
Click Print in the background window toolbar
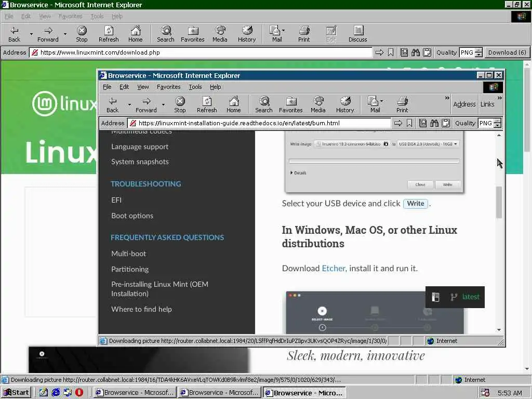304,34
